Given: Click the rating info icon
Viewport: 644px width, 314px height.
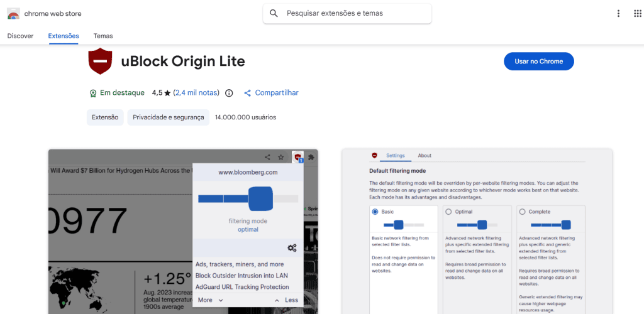Looking at the screenshot, I should 229,93.
